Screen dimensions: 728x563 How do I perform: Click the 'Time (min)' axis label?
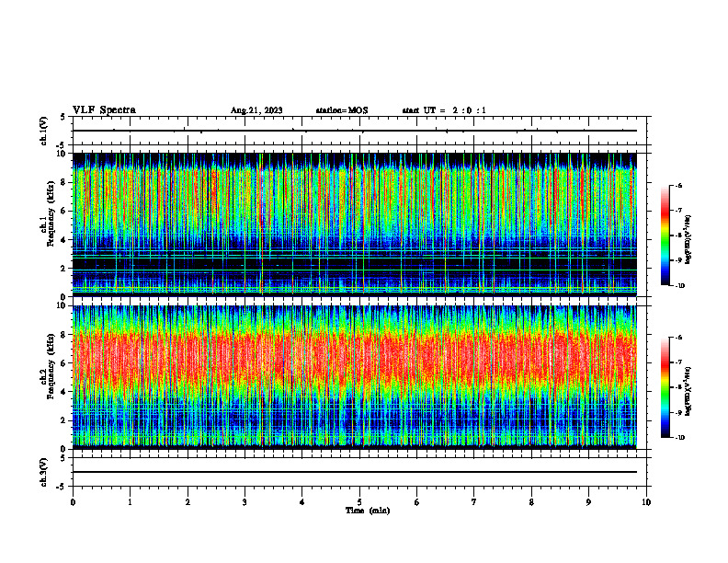[x=368, y=511]
